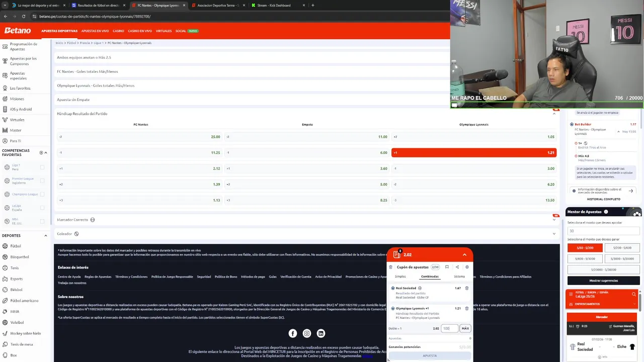Open Francia breadcrumb link
The image size is (644, 362).
[x=85, y=43]
